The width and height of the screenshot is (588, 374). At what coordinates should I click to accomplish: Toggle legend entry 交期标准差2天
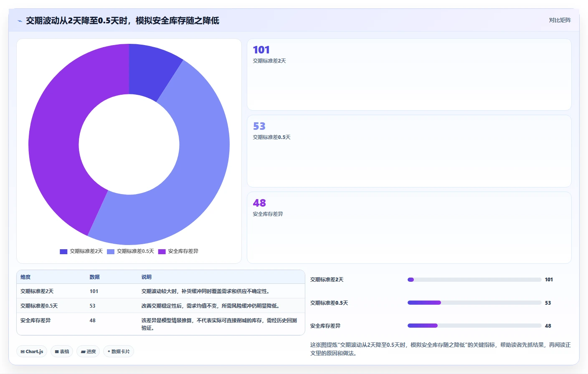(81, 251)
